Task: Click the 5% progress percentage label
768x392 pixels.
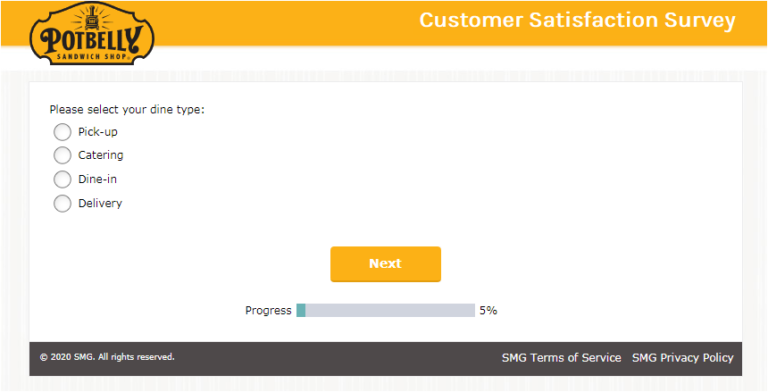Action: (488, 310)
